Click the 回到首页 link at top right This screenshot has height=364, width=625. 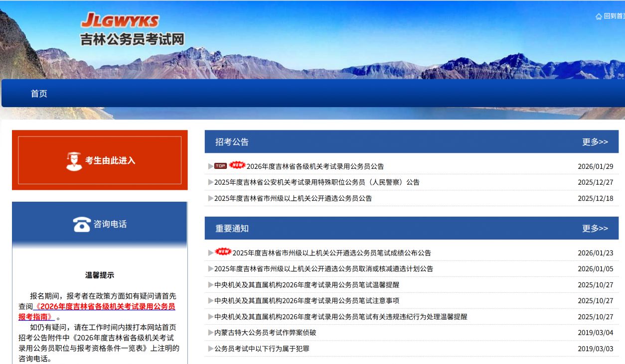point(614,16)
